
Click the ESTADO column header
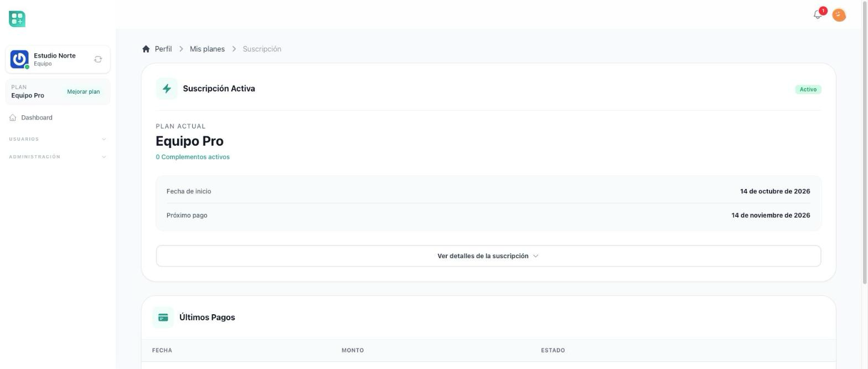click(553, 350)
